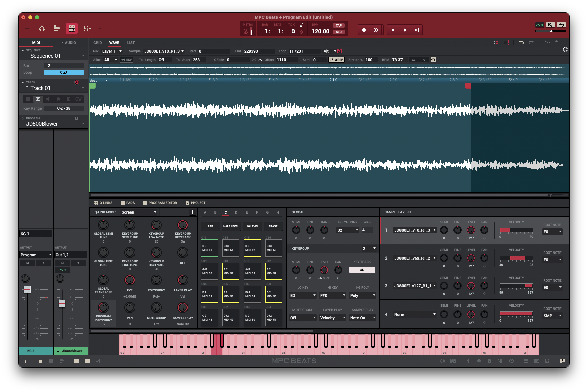Screen dimensions: 588x392
Task: Open the LO KEY E0 dropdown
Action: tap(303, 295)
